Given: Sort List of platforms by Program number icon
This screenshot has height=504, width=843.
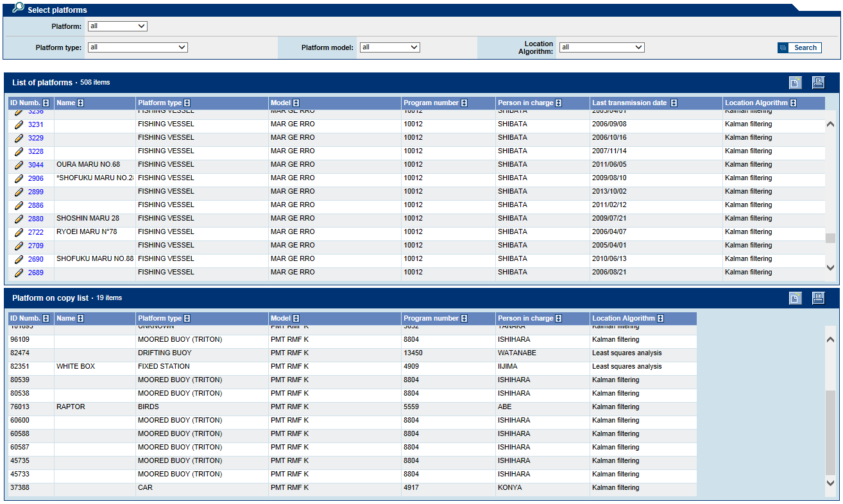Looking at the screenshot, I should pos(464,103).
